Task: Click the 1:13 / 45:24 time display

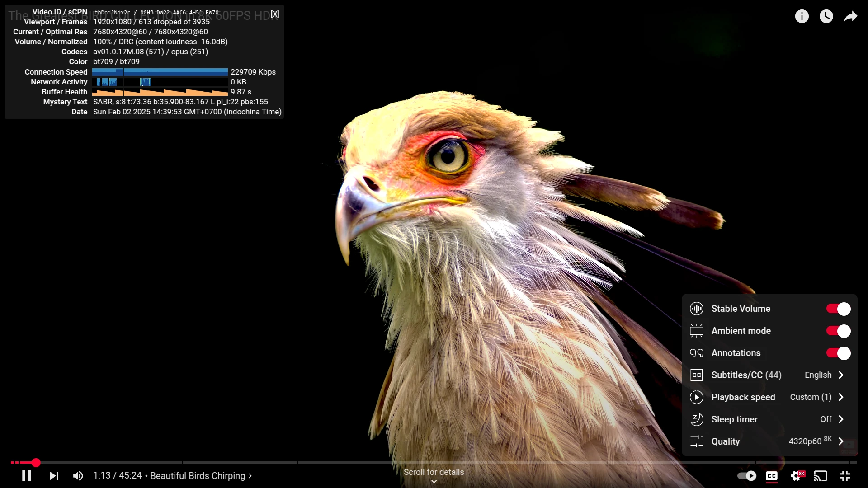Action: [x=118, y=476]
